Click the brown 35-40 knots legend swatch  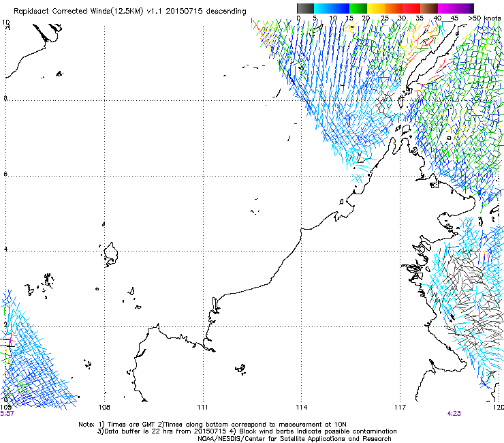point(429,8)
